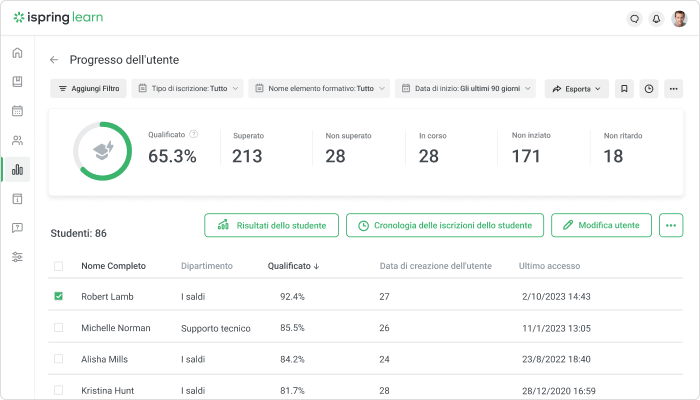The height and width of the screenshot is (400, 700).
Task: Click the clock schedule icon in the filter bar
Action: click(649, 89)
